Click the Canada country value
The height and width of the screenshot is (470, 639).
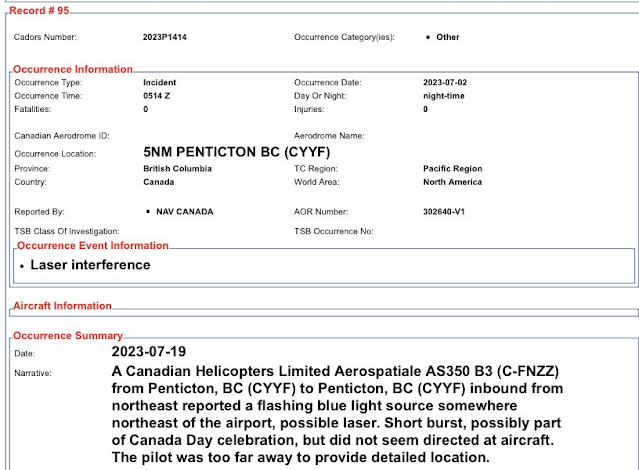(x=159, y=183)
